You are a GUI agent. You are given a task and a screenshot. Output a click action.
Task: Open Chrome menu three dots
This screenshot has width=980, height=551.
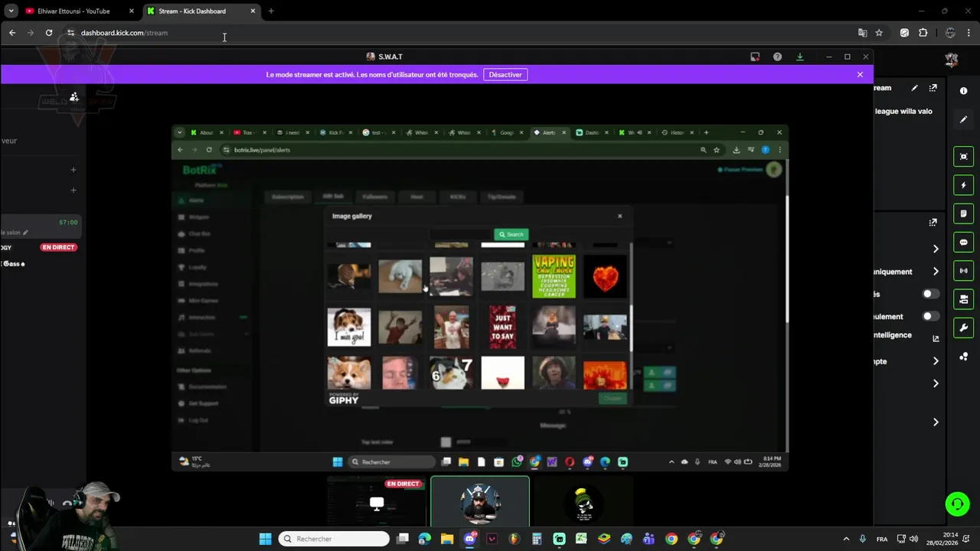pos(969,33)
